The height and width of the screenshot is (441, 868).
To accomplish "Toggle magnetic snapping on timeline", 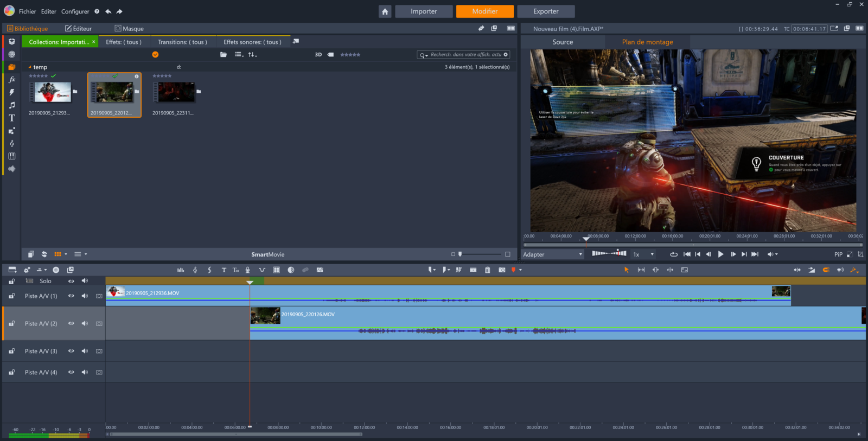I will pos(826,270).
